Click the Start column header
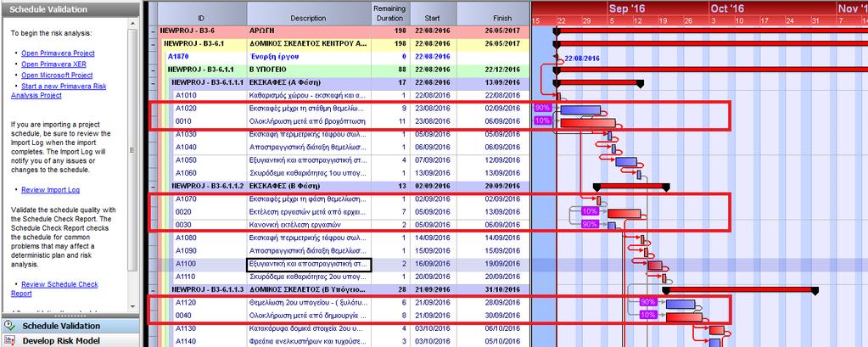This screenshot has height=347, width=868. pos(433,14)
